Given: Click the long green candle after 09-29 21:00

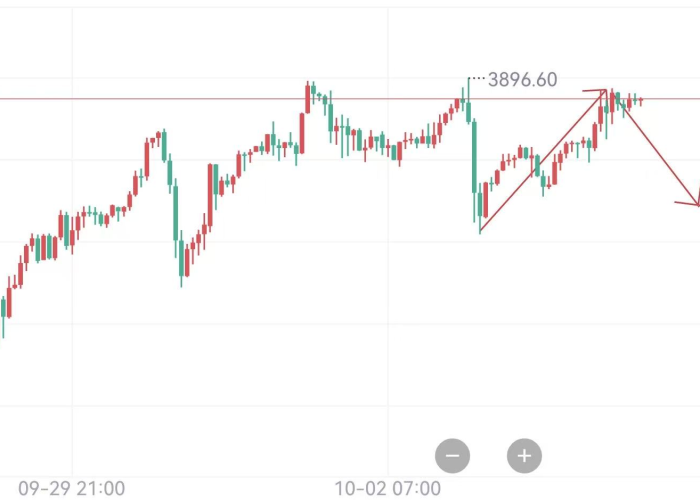Looking at the screenshot, I should pyautogui.click(x=176, y=210).
